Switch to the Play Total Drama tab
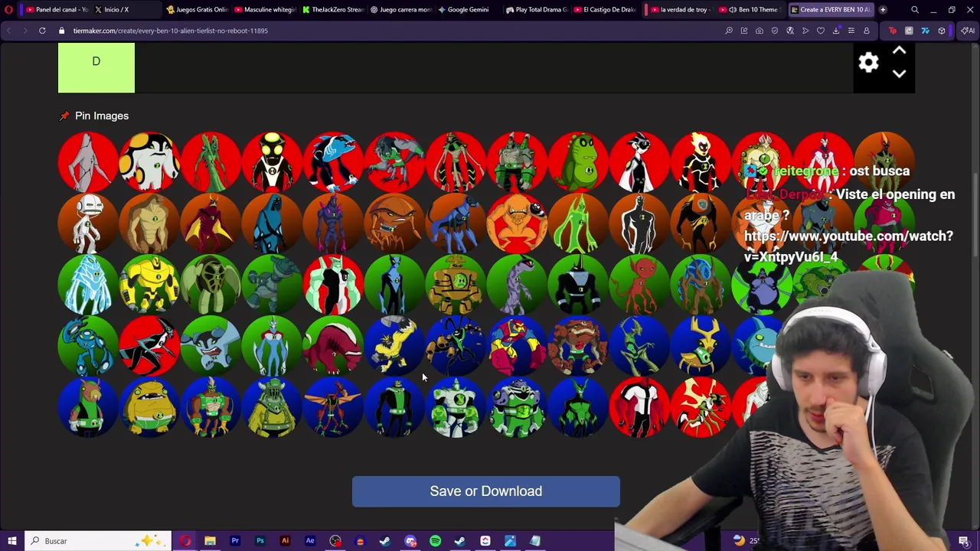Image resolution: width=980 pixels, height=551 pixels. [536, 9]
